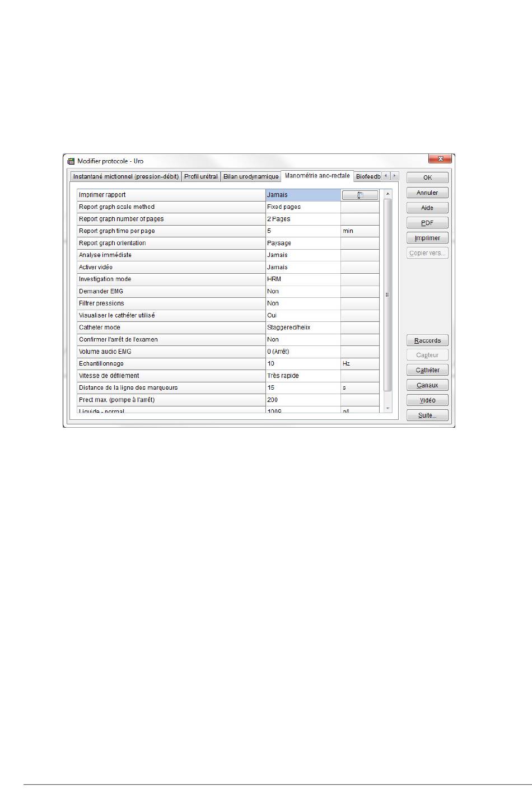Click the Annuler button

point(427,193)
